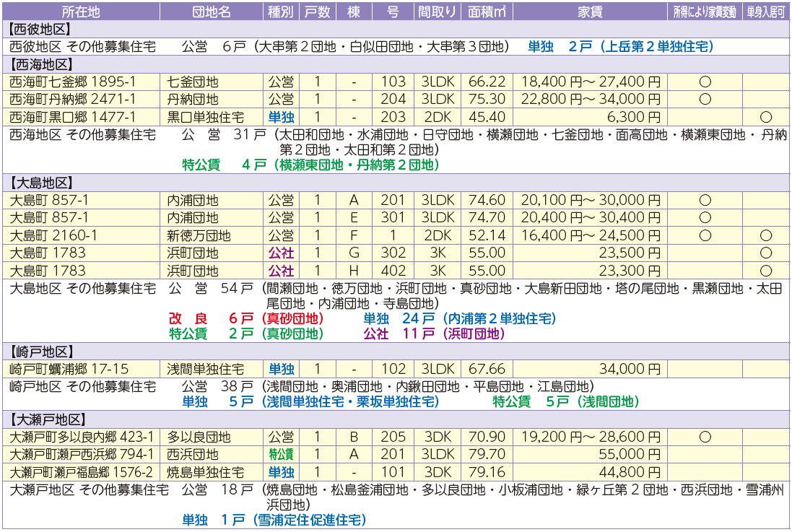Select the 家賃 column header
The width and height of the screenshot is (792, 532).
590,12
